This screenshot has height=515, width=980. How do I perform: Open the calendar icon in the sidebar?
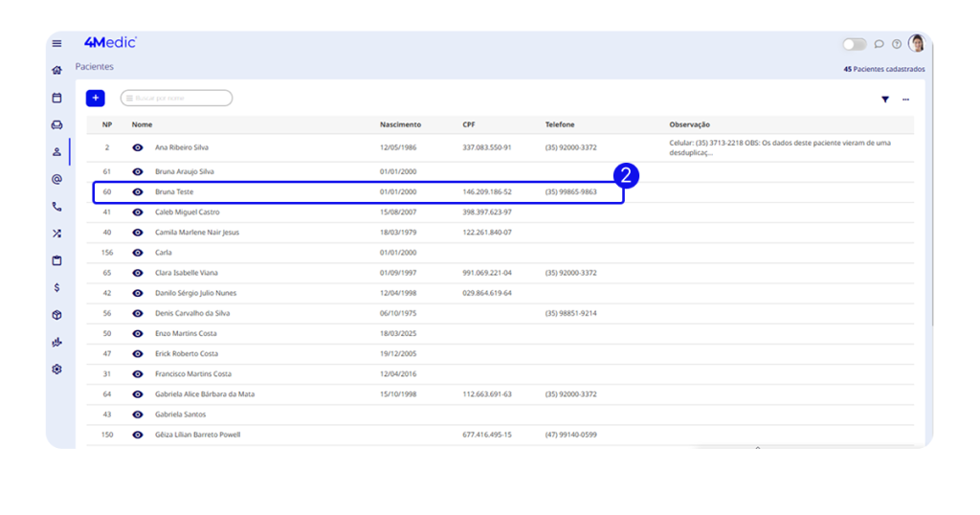pyautogui.click(x=56, y=98)
